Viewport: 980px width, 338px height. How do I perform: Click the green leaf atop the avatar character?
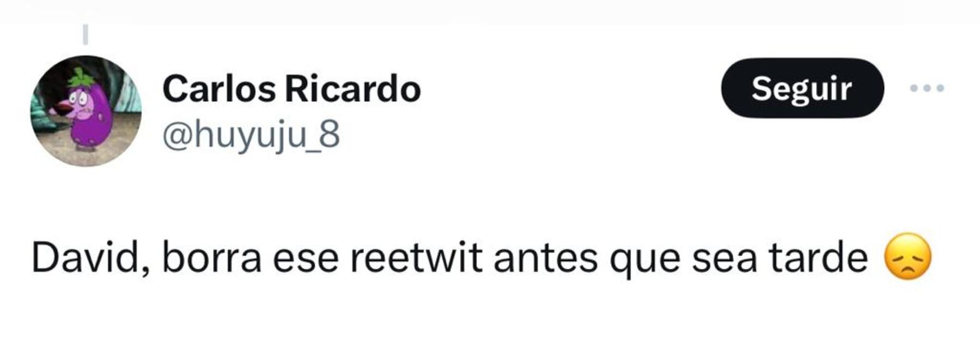pyautogui.click(x=82, y=77)
